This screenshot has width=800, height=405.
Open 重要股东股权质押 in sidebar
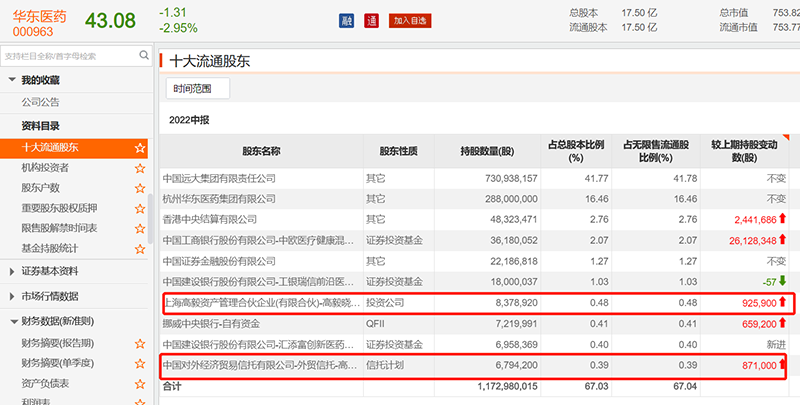(x=59, y=208)
